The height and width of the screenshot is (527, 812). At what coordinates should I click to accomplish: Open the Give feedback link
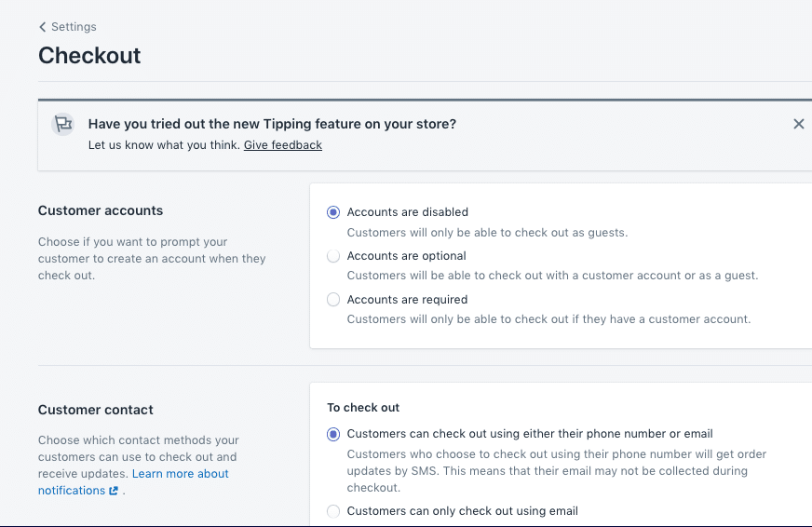click(x=282, y=145)
